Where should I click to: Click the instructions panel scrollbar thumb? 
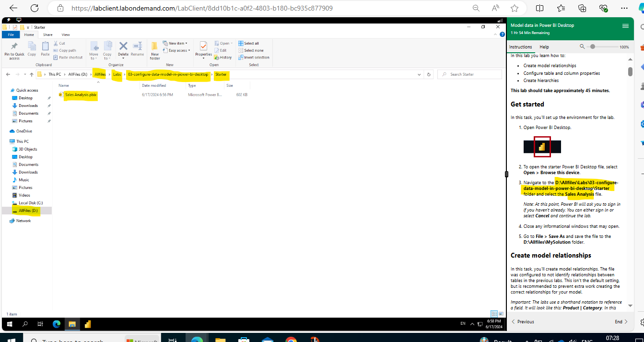pyautogui.click(x=630, y=71)
